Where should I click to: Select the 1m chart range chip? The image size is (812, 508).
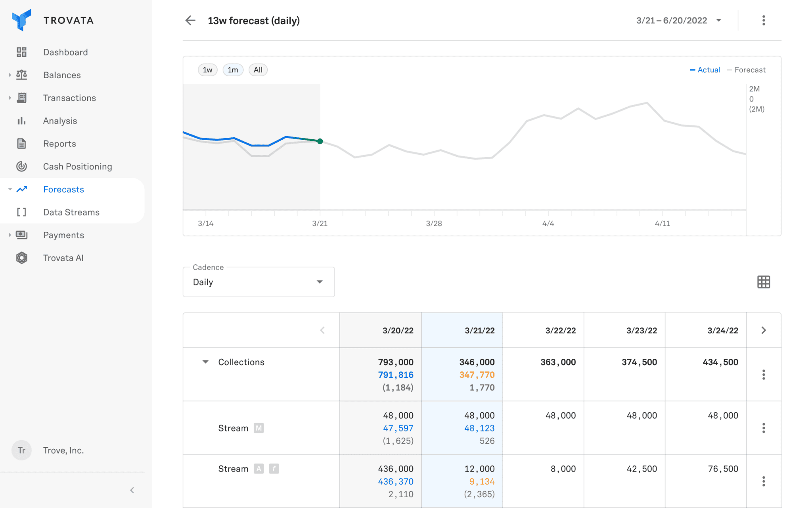click(233, 70)
